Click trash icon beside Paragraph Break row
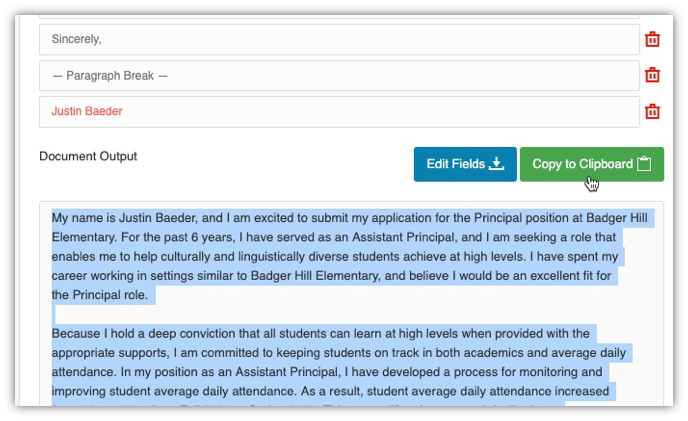The image size is (688, 421). pos(652,75)
